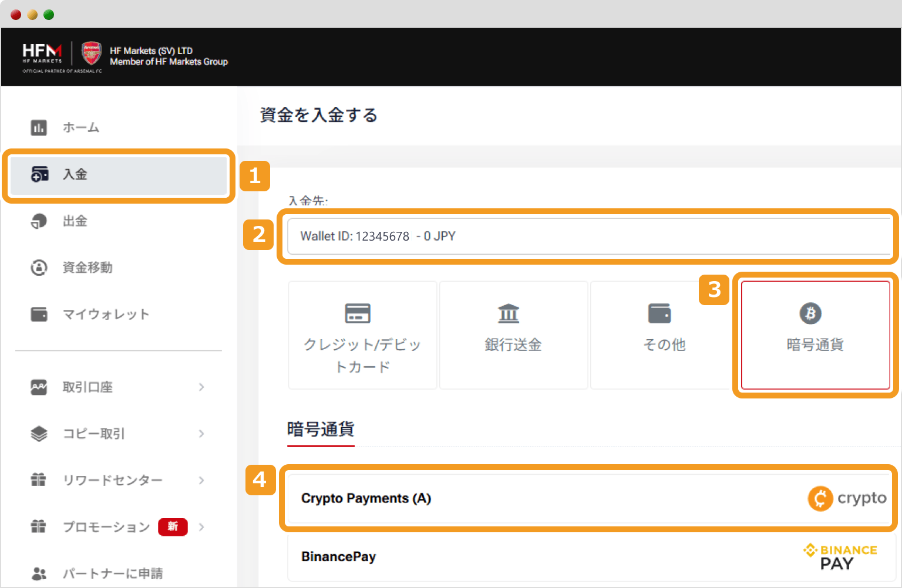Screen dimensions: 902x588
Task: Select the credit/debit card payment icon
Action: click(362, 313)
